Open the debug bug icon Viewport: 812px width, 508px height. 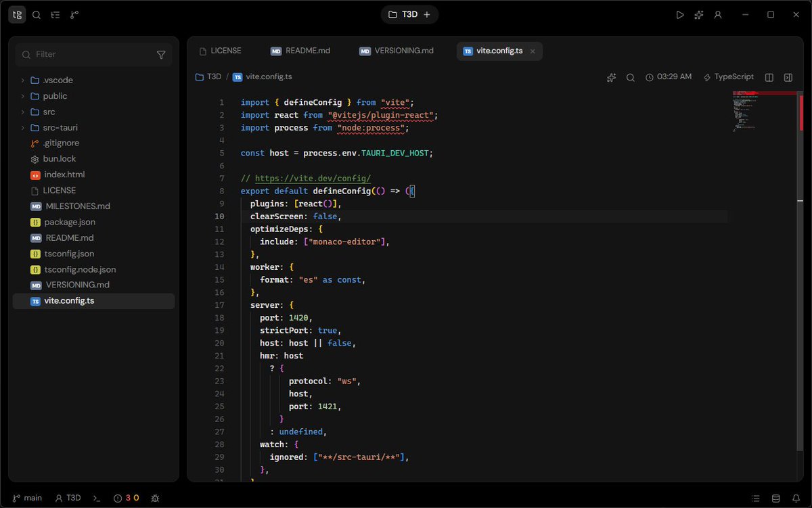[155, 498]
